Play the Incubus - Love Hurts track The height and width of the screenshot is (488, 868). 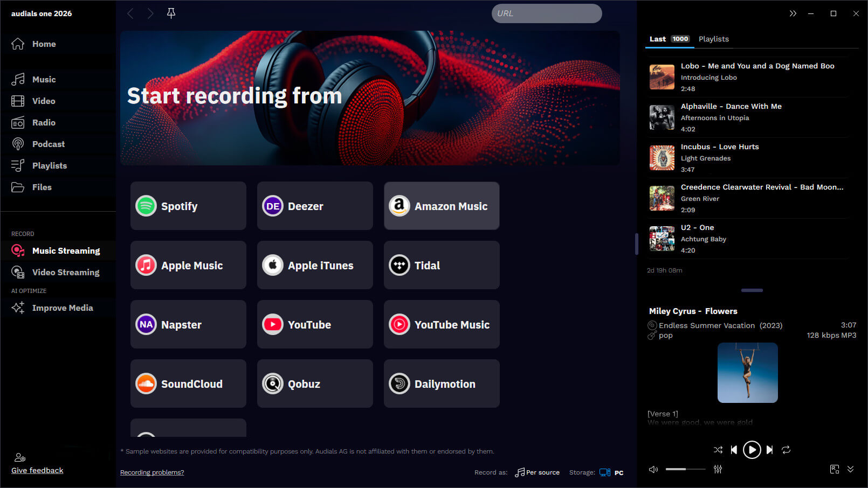coord(720,157)
